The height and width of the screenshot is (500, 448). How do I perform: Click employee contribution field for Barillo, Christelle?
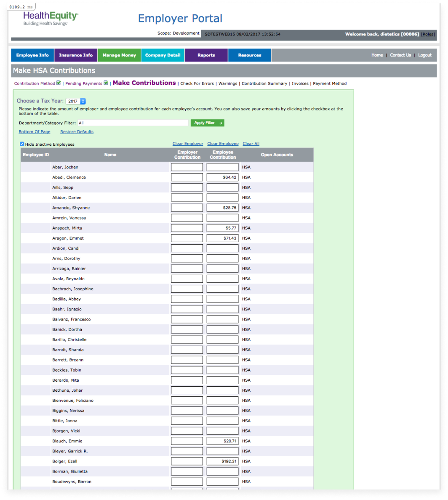point(222,340)
